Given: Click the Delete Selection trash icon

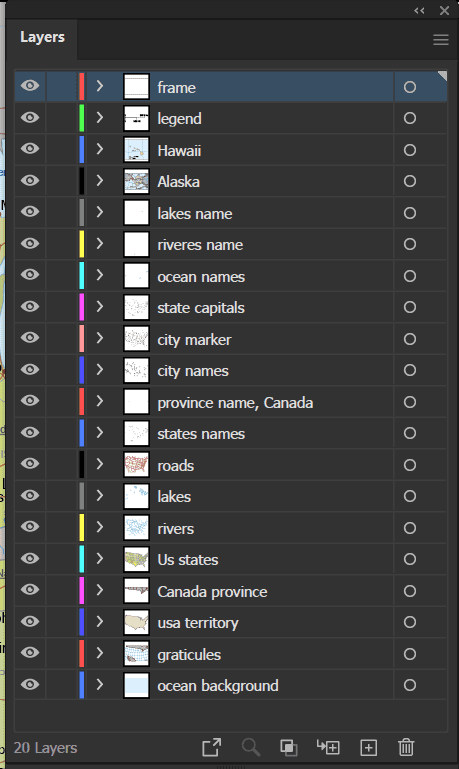Looking at the screenshot, I should click(406, 747).
